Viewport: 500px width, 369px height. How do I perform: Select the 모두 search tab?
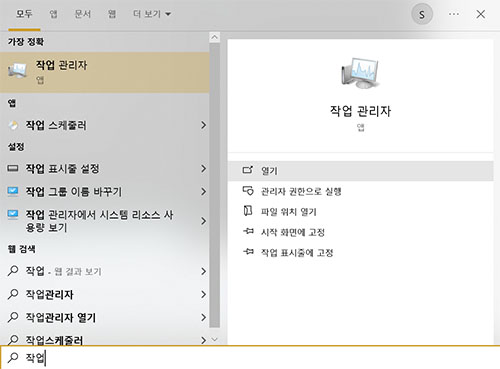tap(24, 14)
